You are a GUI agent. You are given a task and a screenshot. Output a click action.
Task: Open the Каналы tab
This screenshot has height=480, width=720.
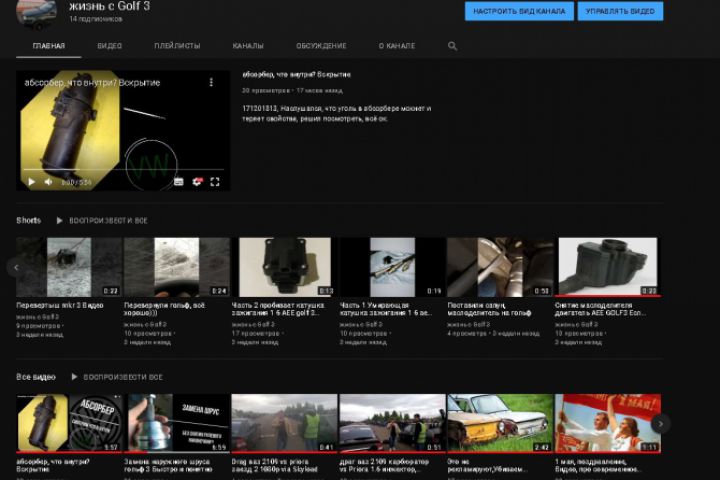click(248, 46)
